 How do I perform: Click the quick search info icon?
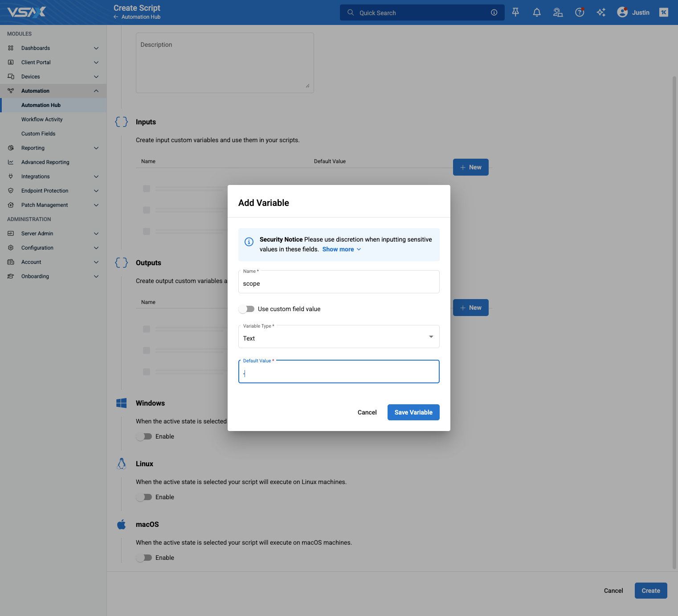click(x=494, y=12)
